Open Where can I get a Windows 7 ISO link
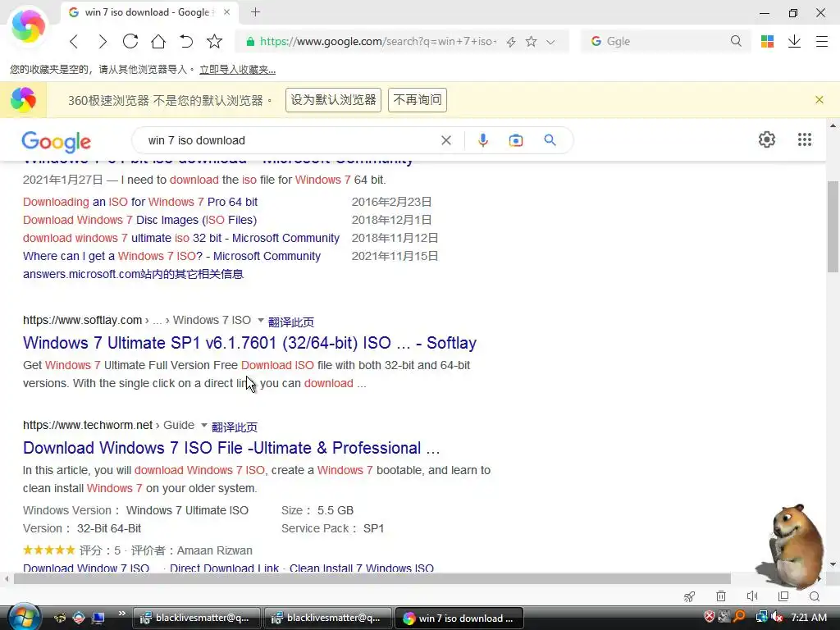 click(171, 257)
